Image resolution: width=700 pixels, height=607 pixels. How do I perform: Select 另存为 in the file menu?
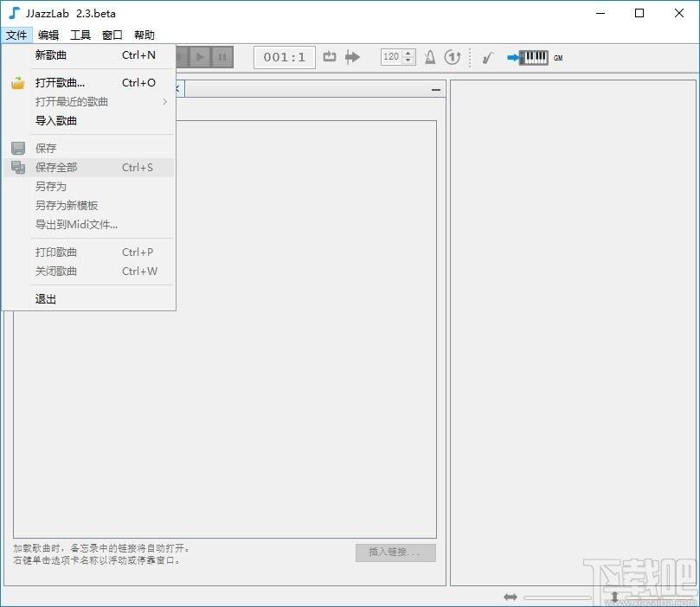pos(88,187)
